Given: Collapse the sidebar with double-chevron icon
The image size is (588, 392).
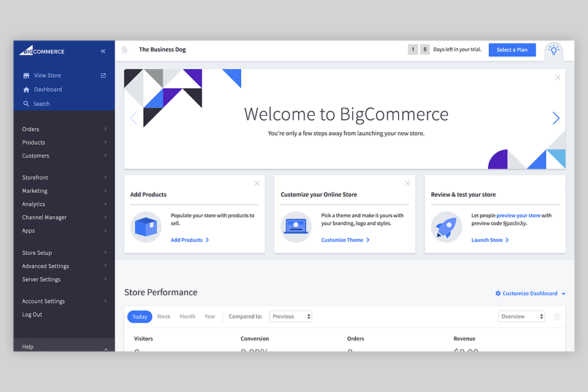Looking at the screenshot, I should [103, 51].
